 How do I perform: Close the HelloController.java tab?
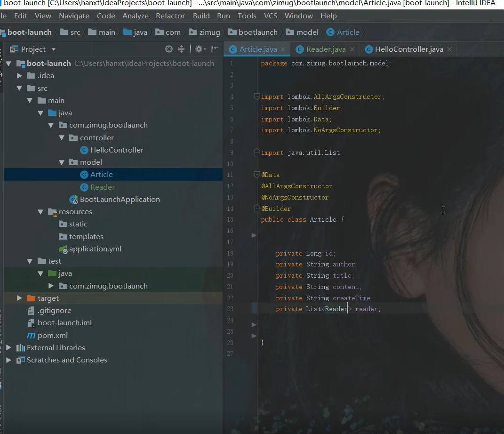point(449,49)
